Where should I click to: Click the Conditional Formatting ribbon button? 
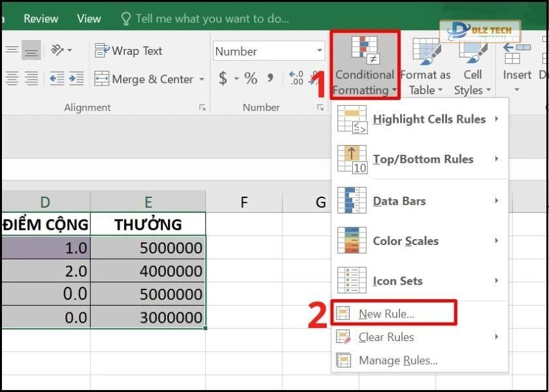pos(364,65)
